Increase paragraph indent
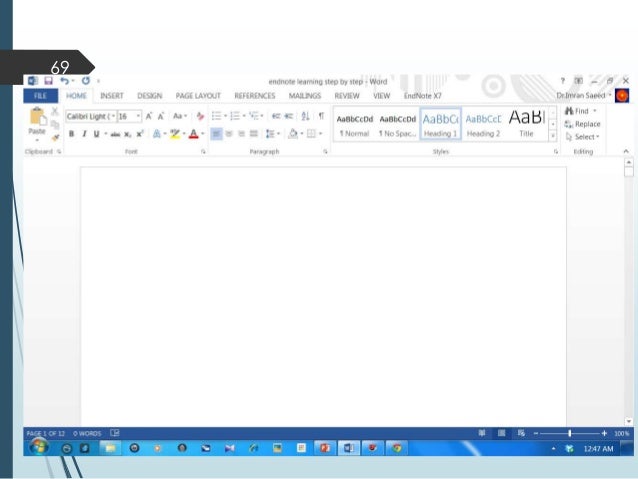 click(x=289, y=116)
